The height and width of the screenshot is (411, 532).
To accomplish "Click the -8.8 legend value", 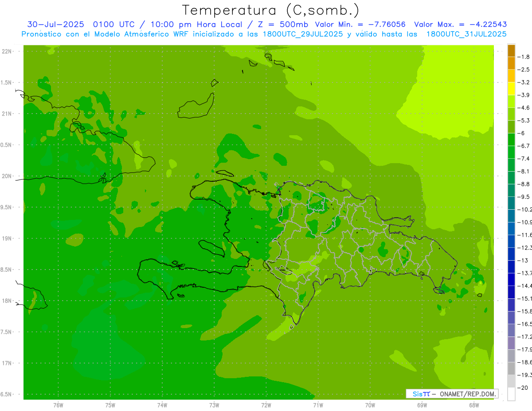I will coord(524,184).
